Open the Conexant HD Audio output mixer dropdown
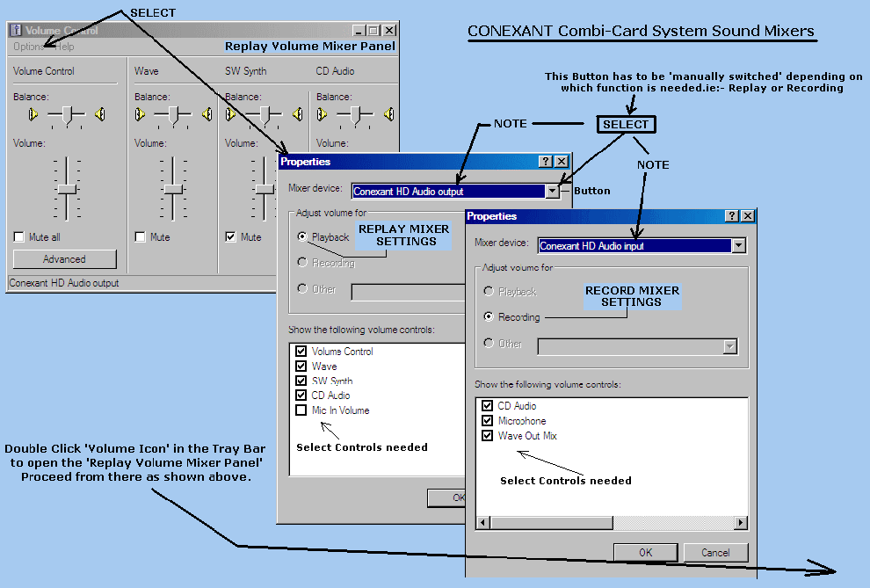This screenshot has height=588, width=870. coord(553,192)
